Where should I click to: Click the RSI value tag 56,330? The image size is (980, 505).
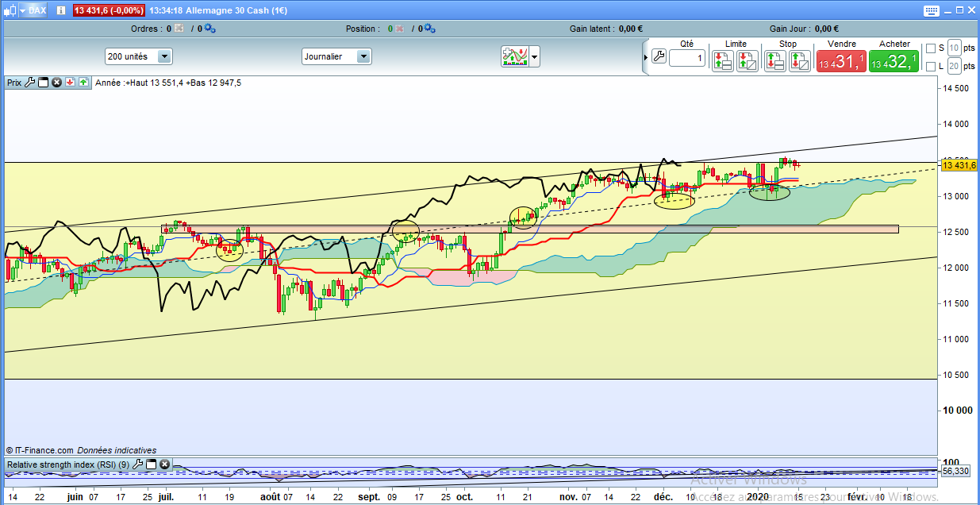(958, 471)
